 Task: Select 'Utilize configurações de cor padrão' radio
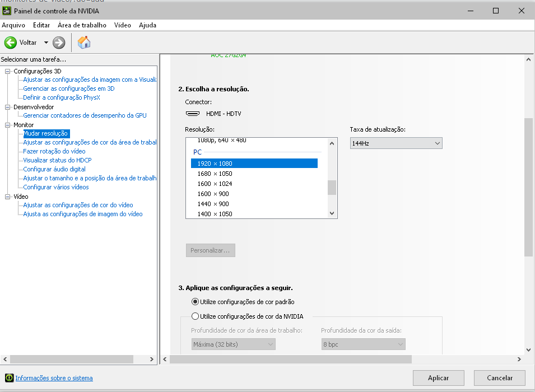pyautogui.click(x=195, y=302)
